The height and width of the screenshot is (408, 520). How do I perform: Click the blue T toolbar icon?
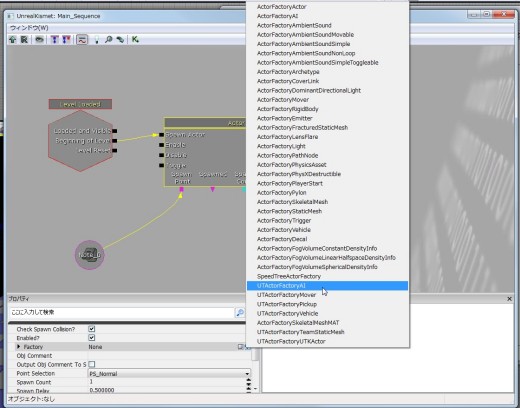tap(54, 40)
